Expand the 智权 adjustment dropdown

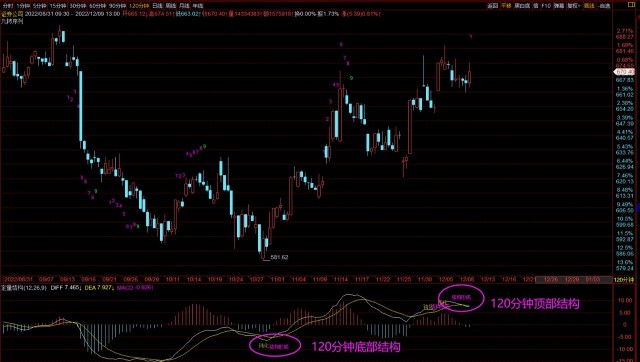pos(574,6)
